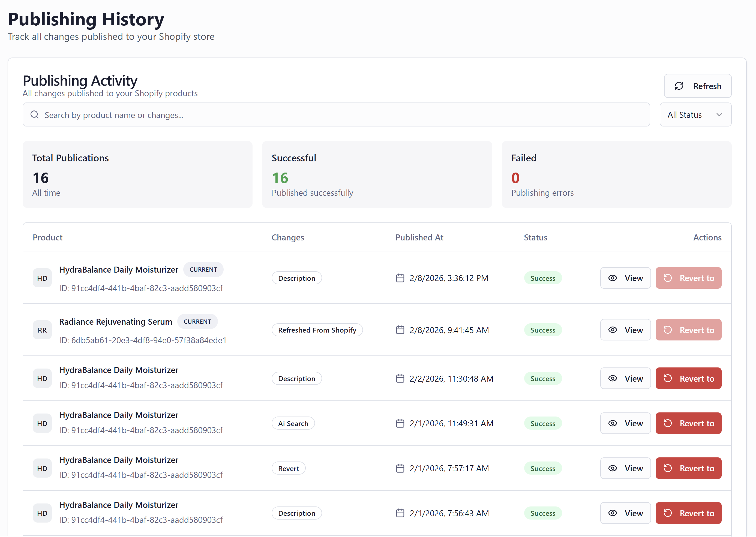This screenshot has height=537, width=756.
Task: Click the CURRENT badge beside HydraBalance Daily Moisturizer
Action: point(203,269)
